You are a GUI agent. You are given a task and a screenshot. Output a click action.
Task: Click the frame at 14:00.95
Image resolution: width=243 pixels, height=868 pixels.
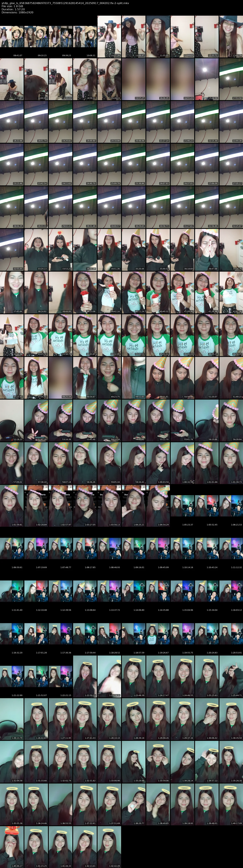point(36,79)
